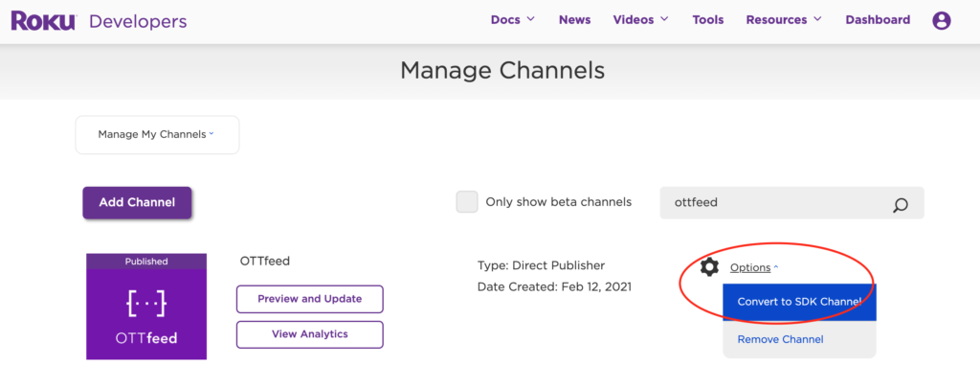Select Convert to SDK Channel

(799, 302)
